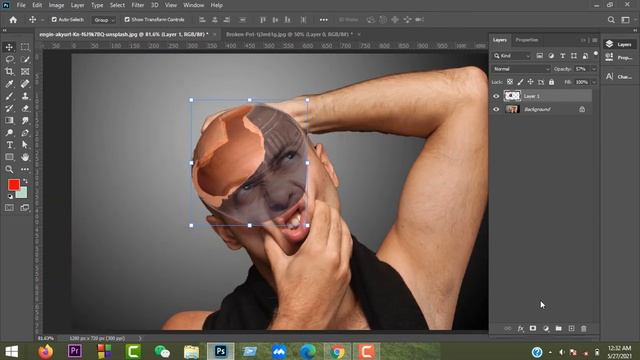Toggle Show Transform Controls checkbox
Screen dimensions: 640x360
pyautogui.click(x=127, y=20)
